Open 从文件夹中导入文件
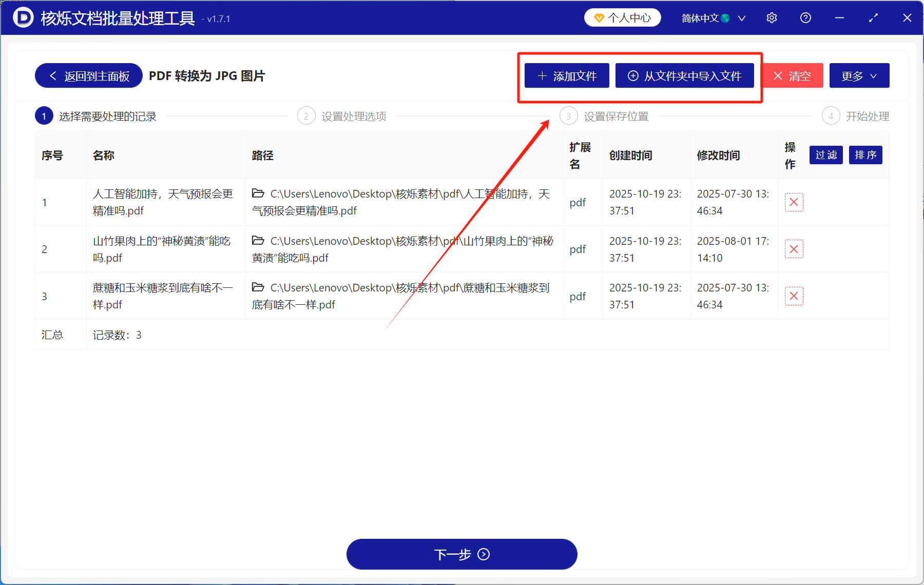Image resolution: width=924 pixels, height=585 pixels. point(685,75)
